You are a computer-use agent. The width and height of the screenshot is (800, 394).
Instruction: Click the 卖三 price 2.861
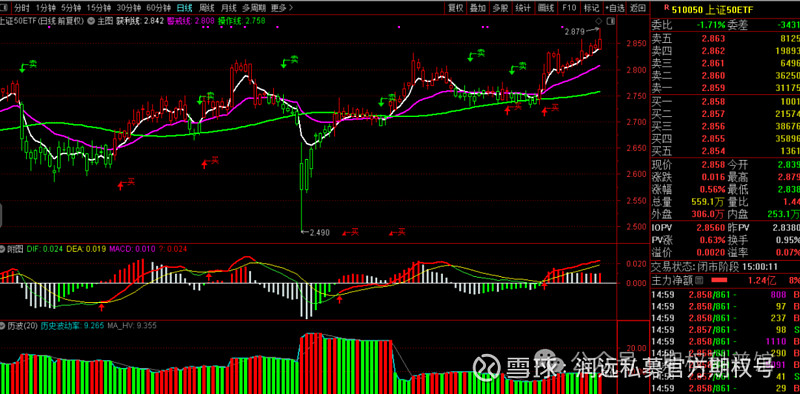(x=713, y=63)
